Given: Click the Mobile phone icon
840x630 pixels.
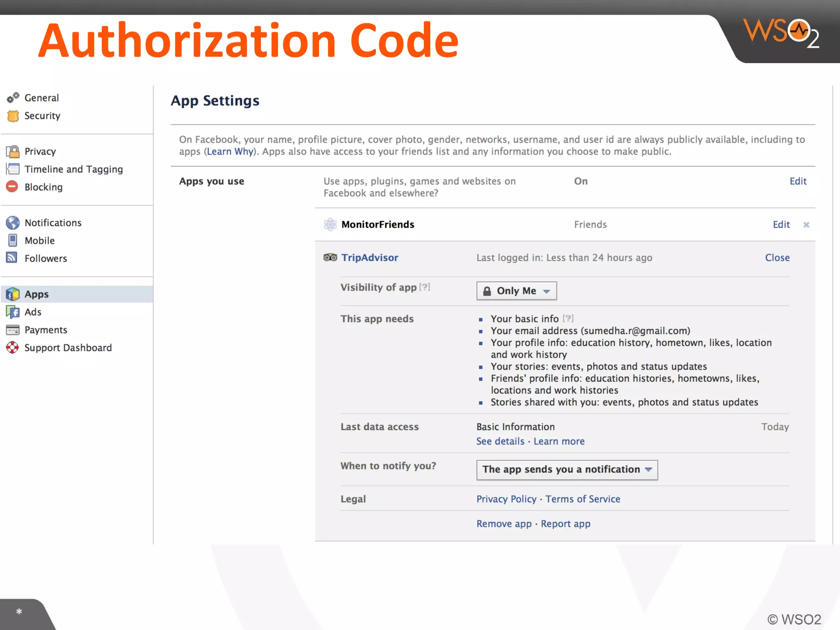Looking at the screenshot, I should click(13, 240).
